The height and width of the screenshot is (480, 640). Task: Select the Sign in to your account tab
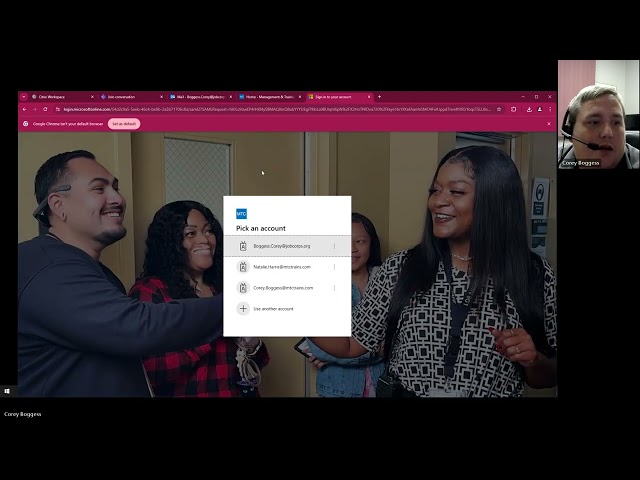[340, 97]
